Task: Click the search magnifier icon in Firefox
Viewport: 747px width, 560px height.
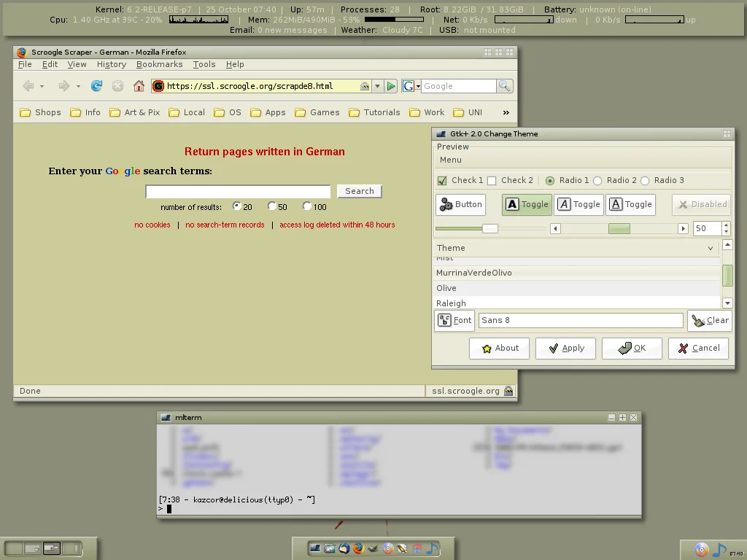Action: (504, 86)
